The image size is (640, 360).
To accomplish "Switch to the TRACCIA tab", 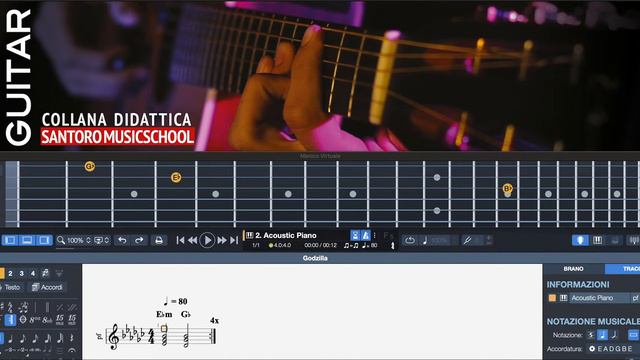I will point(622,269).
